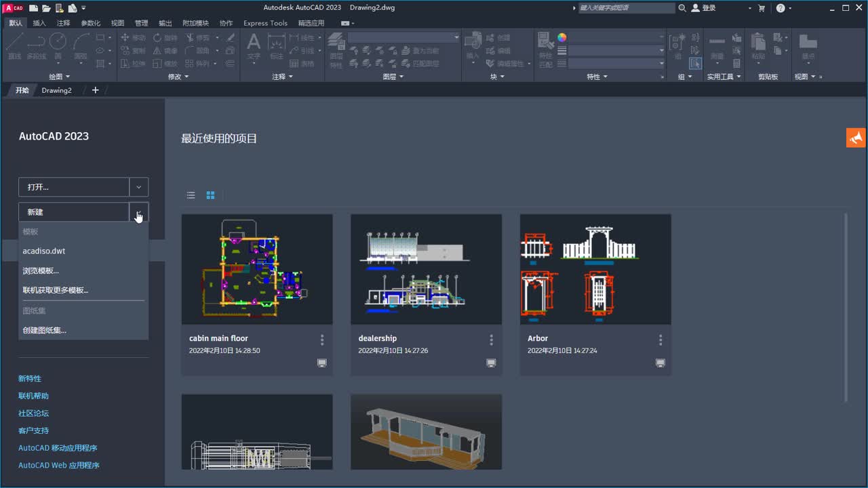Click the Measure (测量) tool
The height and width of the screenshot is (488, 868).
coord(717,47)
